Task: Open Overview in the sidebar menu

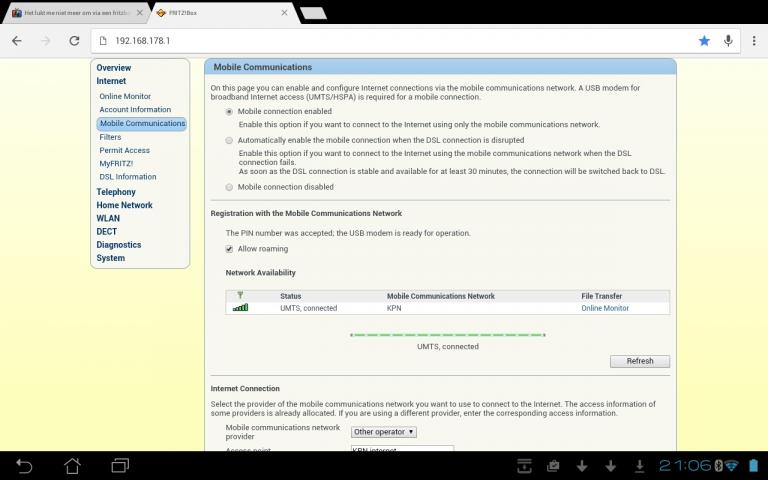Action: [114, 68]
